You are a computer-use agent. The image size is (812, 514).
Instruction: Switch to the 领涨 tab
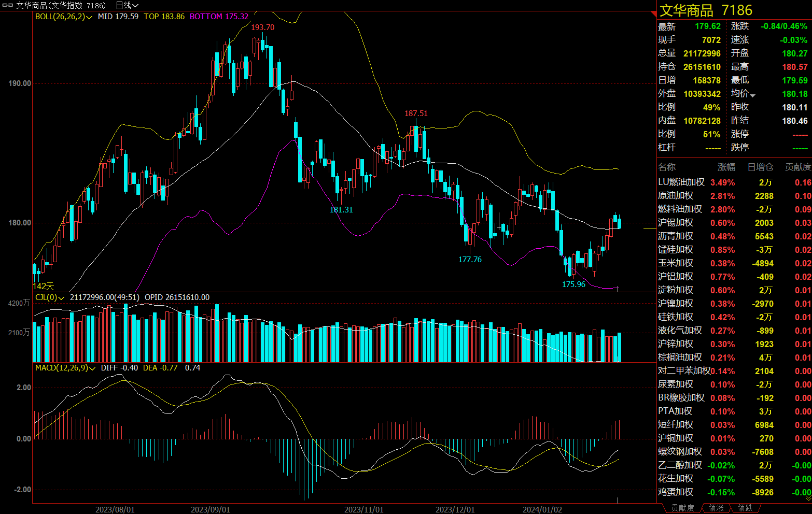716,508
